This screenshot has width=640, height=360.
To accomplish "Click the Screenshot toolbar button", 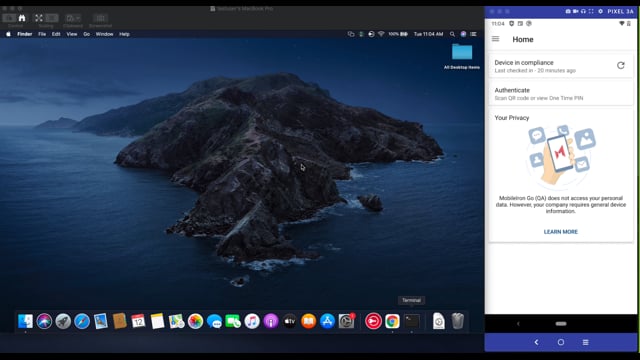I will (100, 18).
